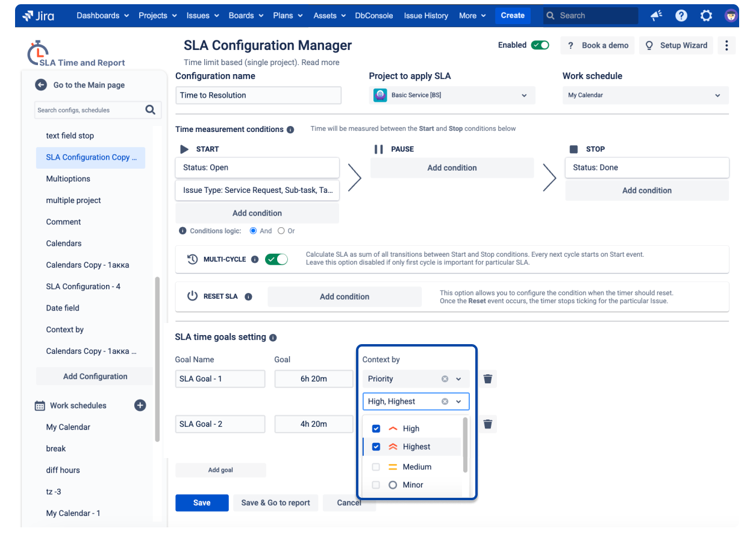756x543 pixels.
Task: Disable the MULTI-CYCLE toggle
Action: coord(276,257)
